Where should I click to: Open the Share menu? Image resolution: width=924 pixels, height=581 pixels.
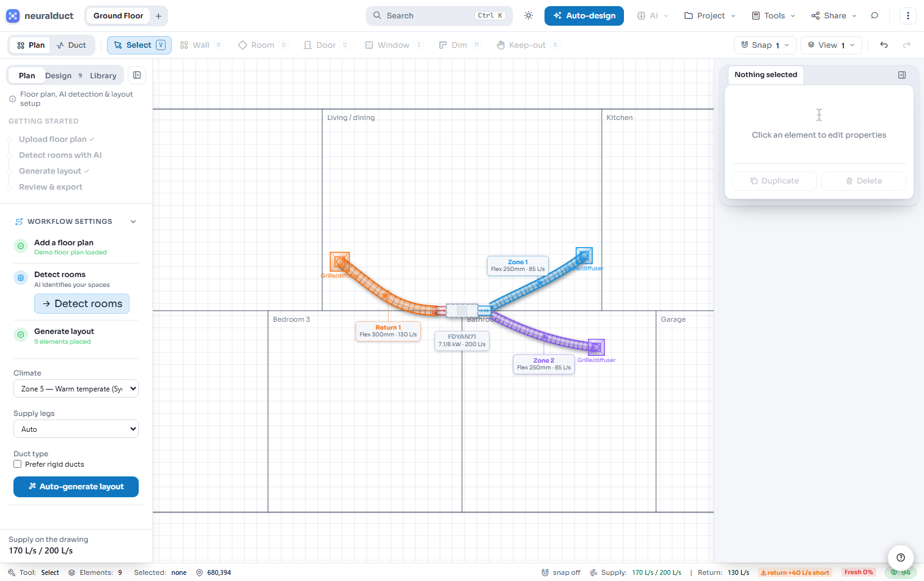coord(834,16)
